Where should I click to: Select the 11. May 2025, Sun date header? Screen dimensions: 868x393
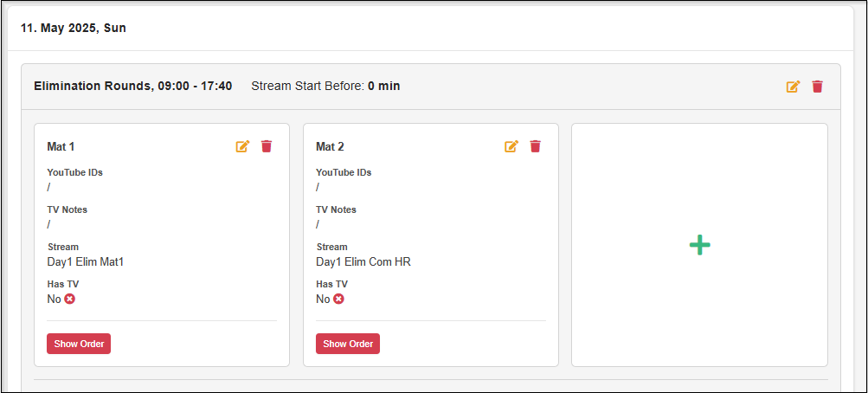coord(74,28)
